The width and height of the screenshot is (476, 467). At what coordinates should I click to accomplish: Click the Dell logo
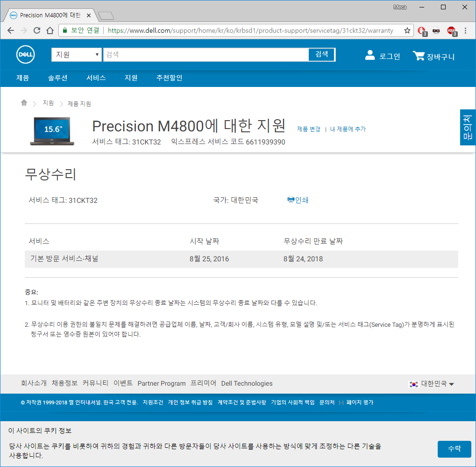(x=26, y=55)
